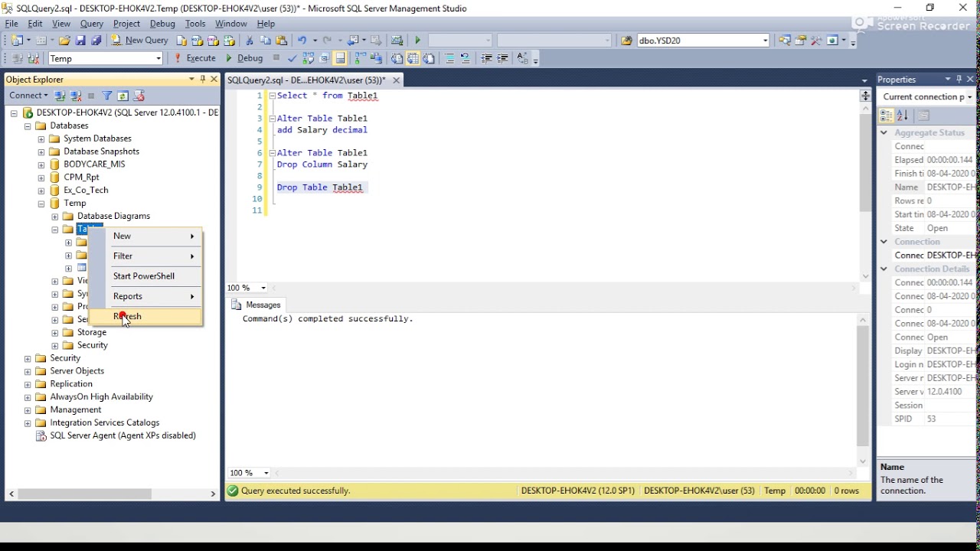Image resolution: width=980 pixels, height=551 pixels.
Task: Select the SQLQuery2.sql document tab
Action: tap(306, 80)
